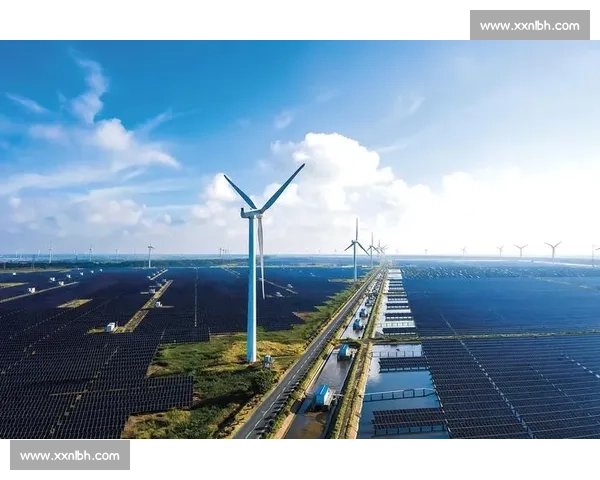Click the far-right wind turbine on the horizon

pyautogui.click(x=553, y=250)
